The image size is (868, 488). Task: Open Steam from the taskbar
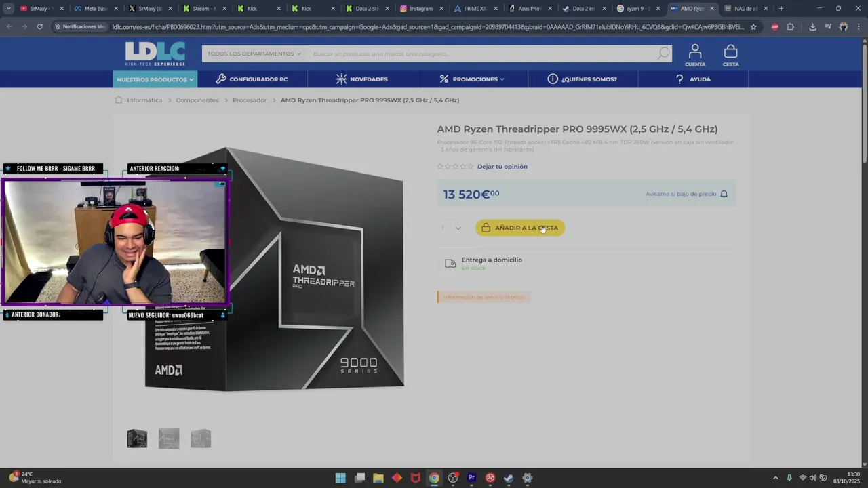click(509, 478)
